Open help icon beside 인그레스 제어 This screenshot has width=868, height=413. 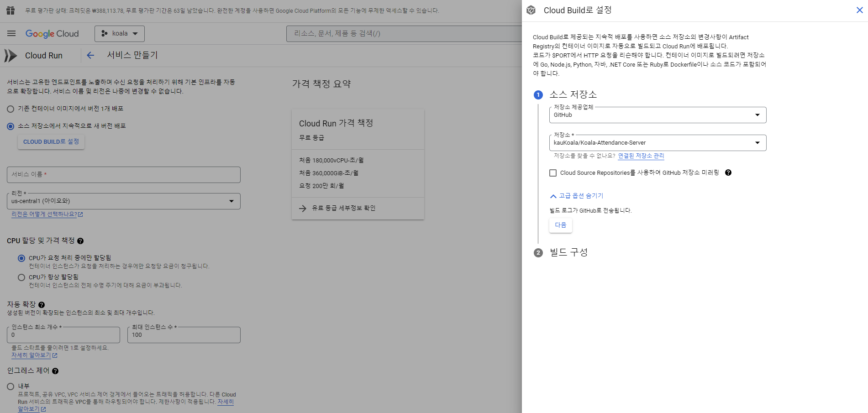[x=55, y=371]
